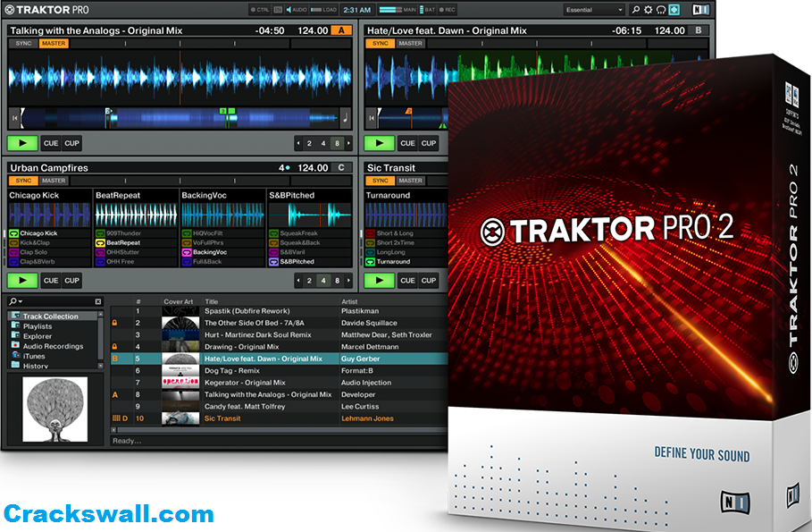Select Track Collection in browser tree
Viewport: 812px width, 532px height.
[50, 317]
